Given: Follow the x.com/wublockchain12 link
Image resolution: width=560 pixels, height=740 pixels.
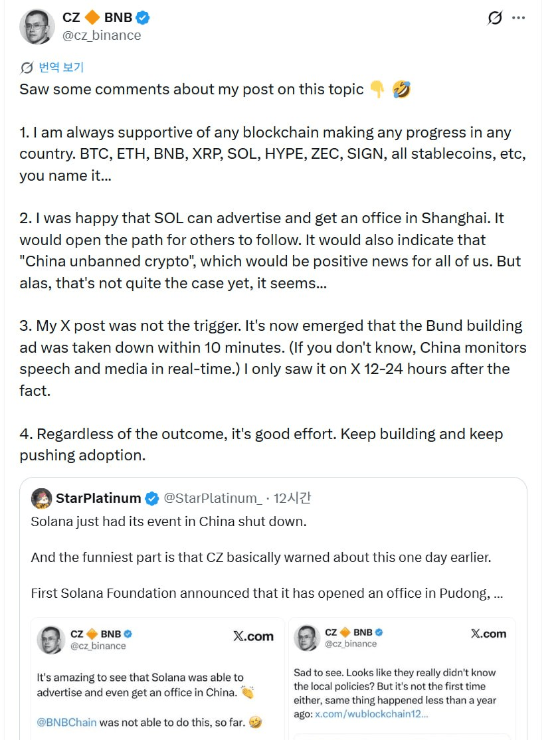Looking at the screenshot, I should (x=371, y=713).
